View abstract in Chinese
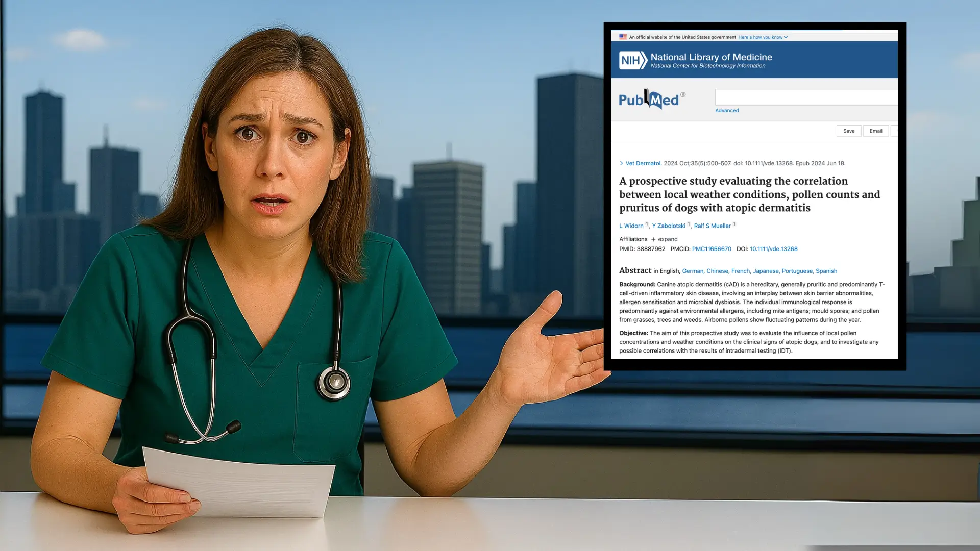 coord(717,271)
